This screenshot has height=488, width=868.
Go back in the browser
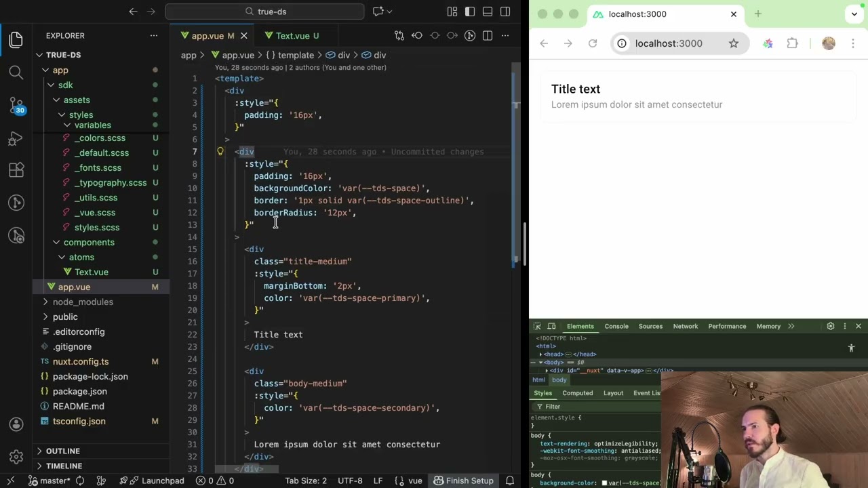click(x=544, y=43)
